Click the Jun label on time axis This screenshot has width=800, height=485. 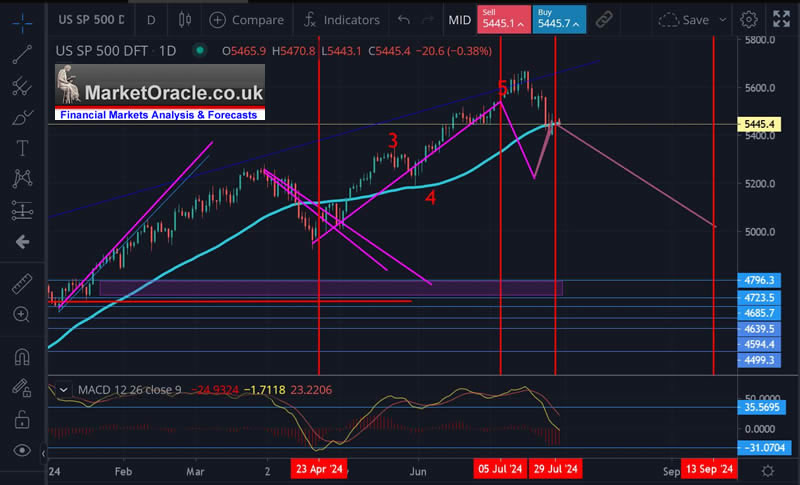417,471
